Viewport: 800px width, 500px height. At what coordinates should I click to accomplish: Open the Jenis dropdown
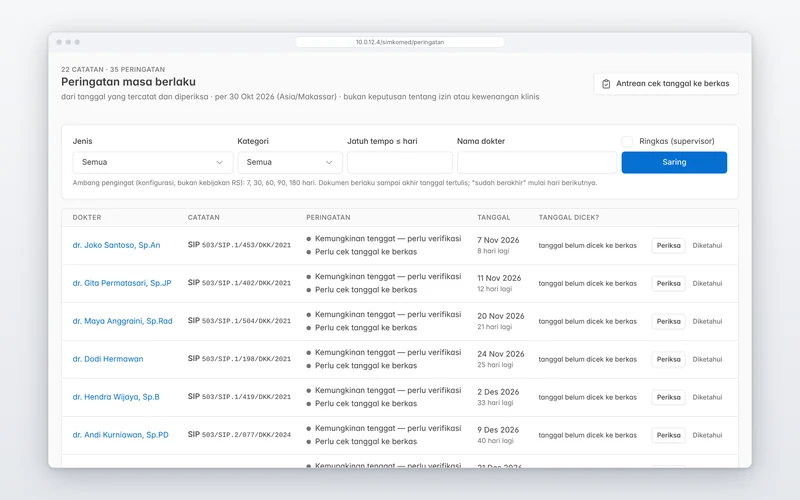coord(153,162)
